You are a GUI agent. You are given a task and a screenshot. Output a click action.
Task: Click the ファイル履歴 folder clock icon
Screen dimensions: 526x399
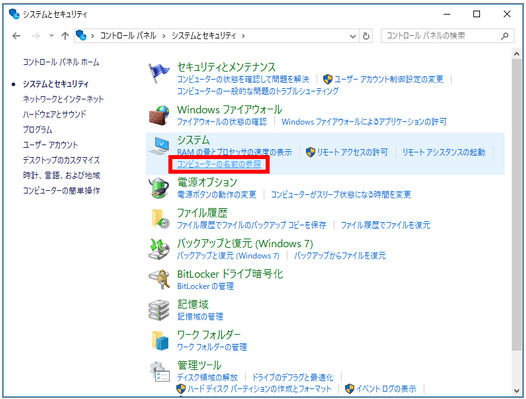[x=160, y=218]
